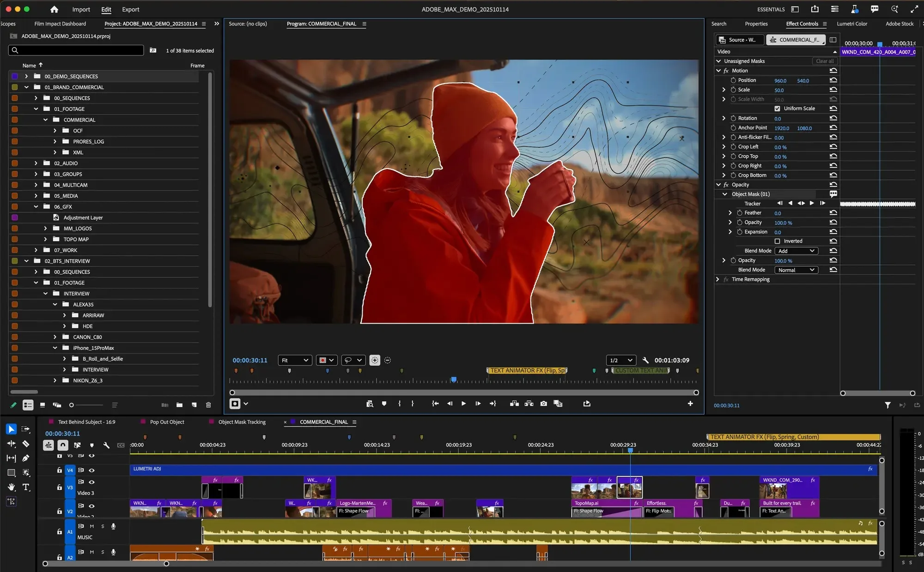Enable the Inverted checkbox under Object Mask

pos(778,241)
